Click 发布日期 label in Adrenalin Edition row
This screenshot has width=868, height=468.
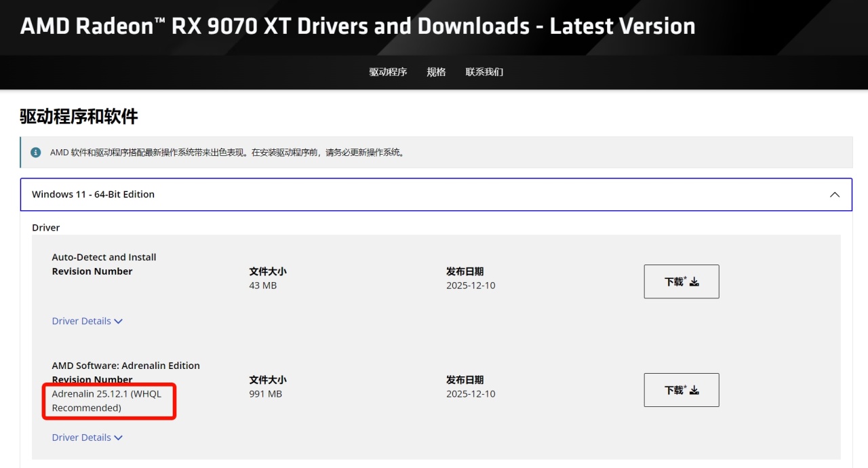465,380
